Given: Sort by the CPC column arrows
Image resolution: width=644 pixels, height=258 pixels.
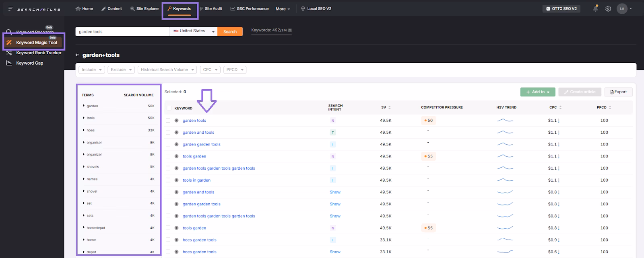Looking at the screenshot, I should (x=560, y=108).
